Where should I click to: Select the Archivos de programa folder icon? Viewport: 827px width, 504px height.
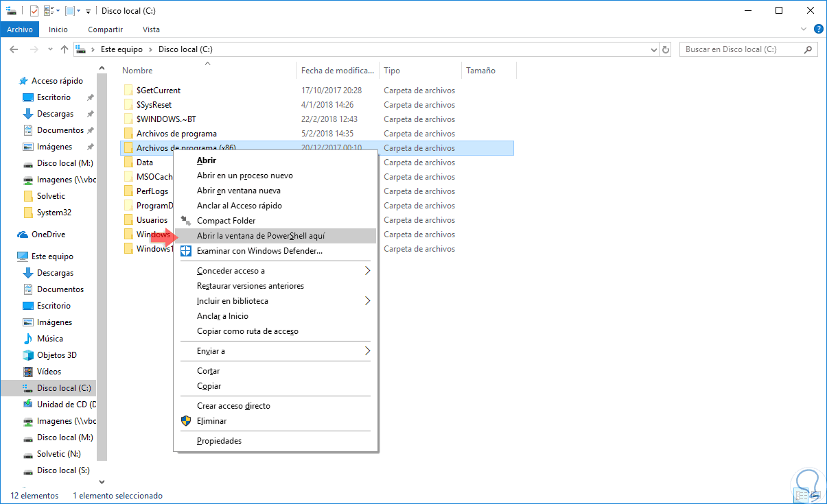(x=128, y=134)
